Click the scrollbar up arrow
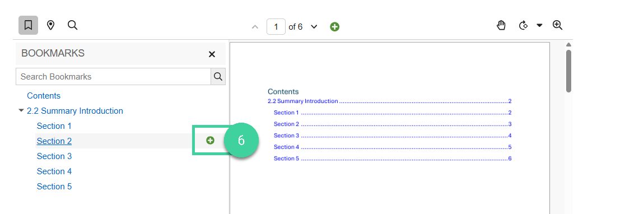Screen dimensions: 644x214 [568, 45]
